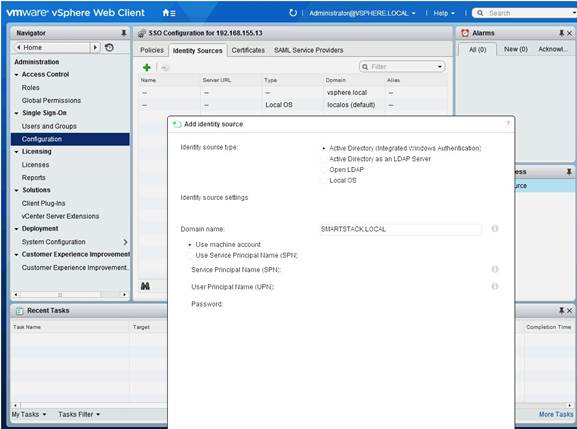Pin the Alarms panel with pushpin icon
The height and width of the screenshot is (429, 577).
coord(561,33)
